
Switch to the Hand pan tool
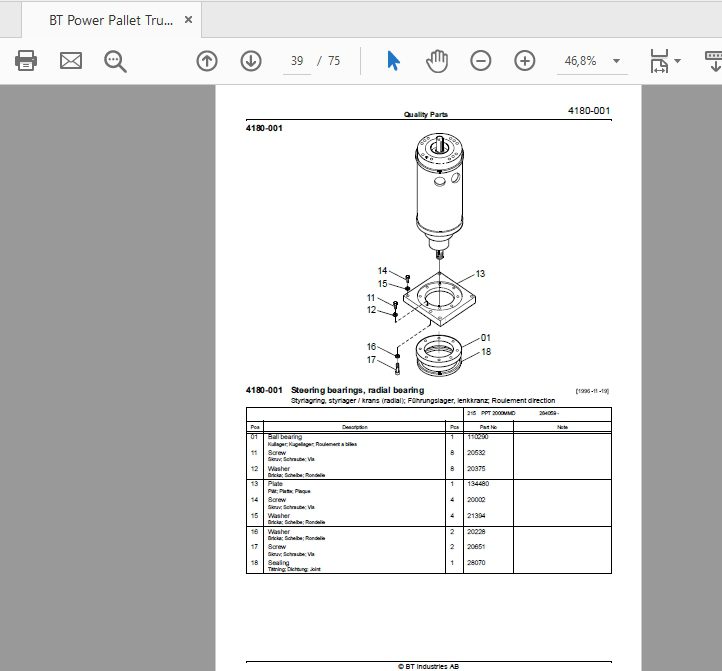[x=437, y=61]
